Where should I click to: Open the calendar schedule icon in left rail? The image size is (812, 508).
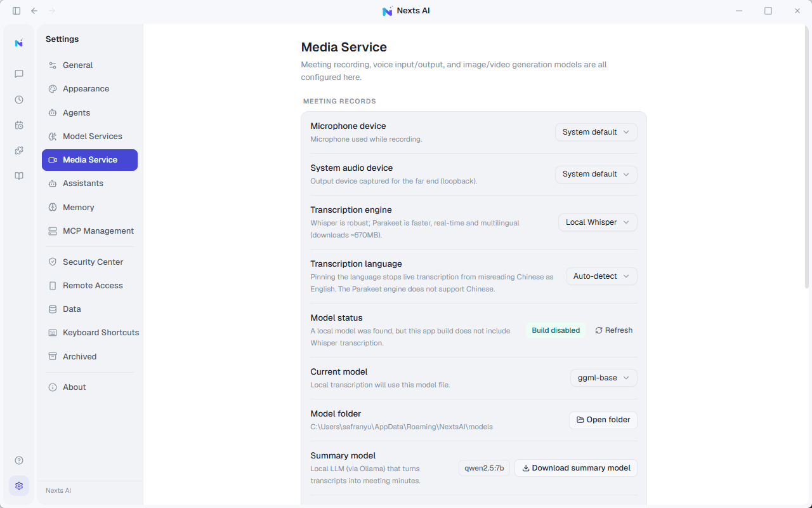(x=19, y=125)
